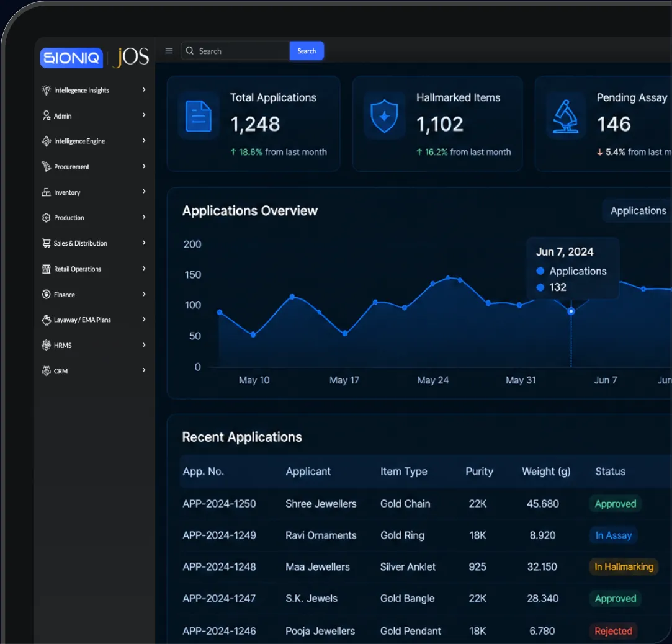Select application APP-2024-1248
The width and height of the screenshot is (672, 644).
220,567
